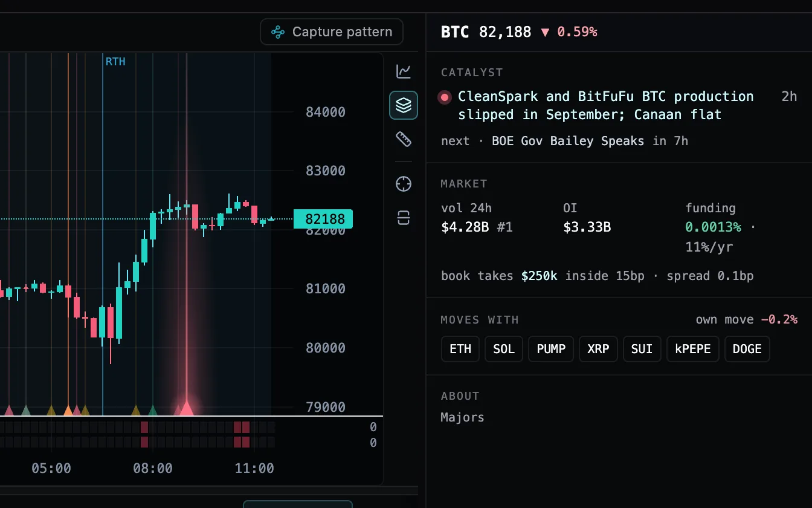Click the 0.59% price change value

577,32
